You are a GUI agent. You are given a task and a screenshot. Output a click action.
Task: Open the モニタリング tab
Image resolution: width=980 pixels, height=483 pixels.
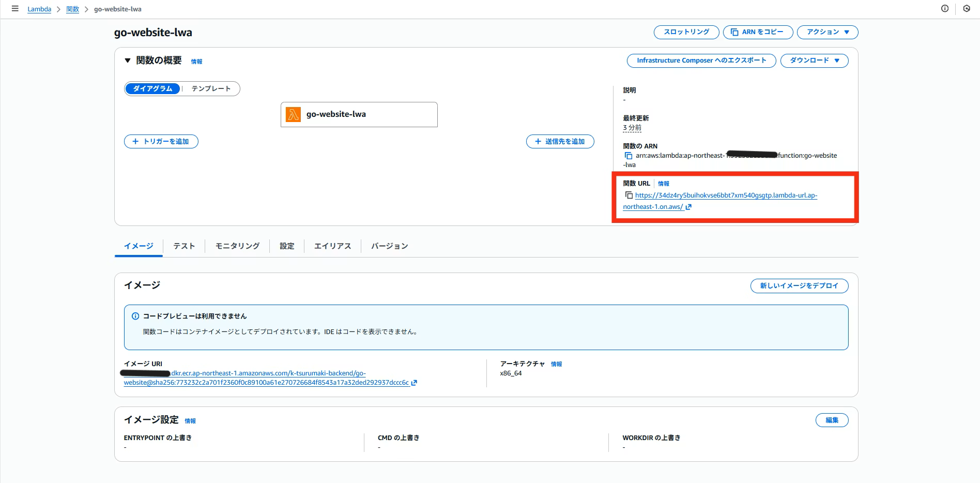point(237,246)
